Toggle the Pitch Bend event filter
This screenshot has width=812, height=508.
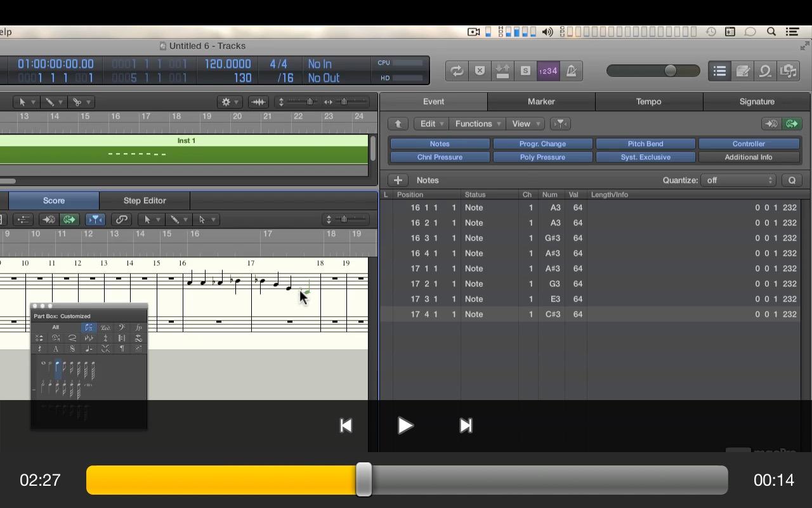pos(645,144)
